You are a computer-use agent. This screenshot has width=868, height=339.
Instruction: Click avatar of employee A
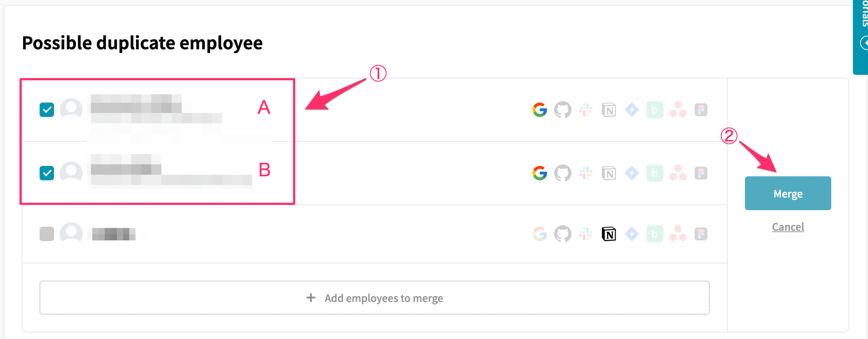71,109
